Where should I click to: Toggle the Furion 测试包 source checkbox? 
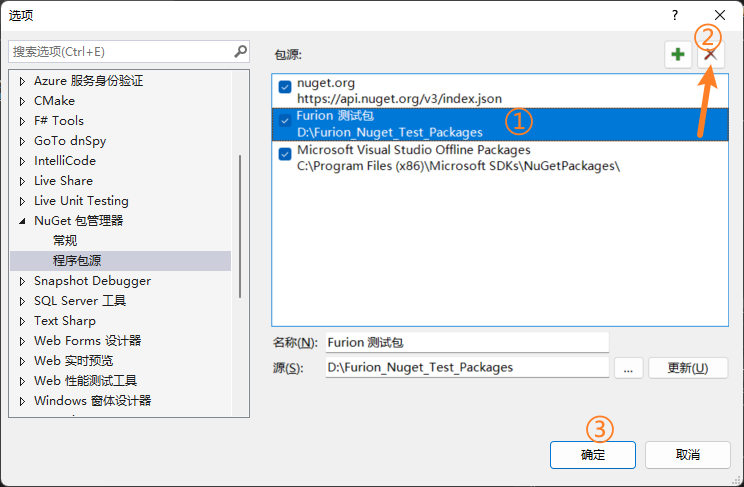click(x=286, y=120)
